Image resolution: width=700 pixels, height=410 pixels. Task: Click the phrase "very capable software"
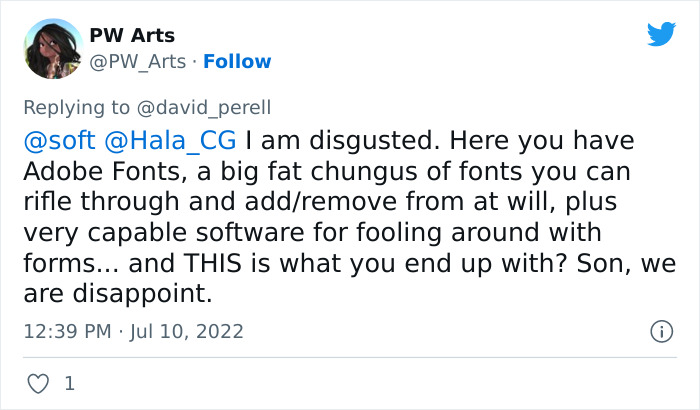click(x=138, y=233)
